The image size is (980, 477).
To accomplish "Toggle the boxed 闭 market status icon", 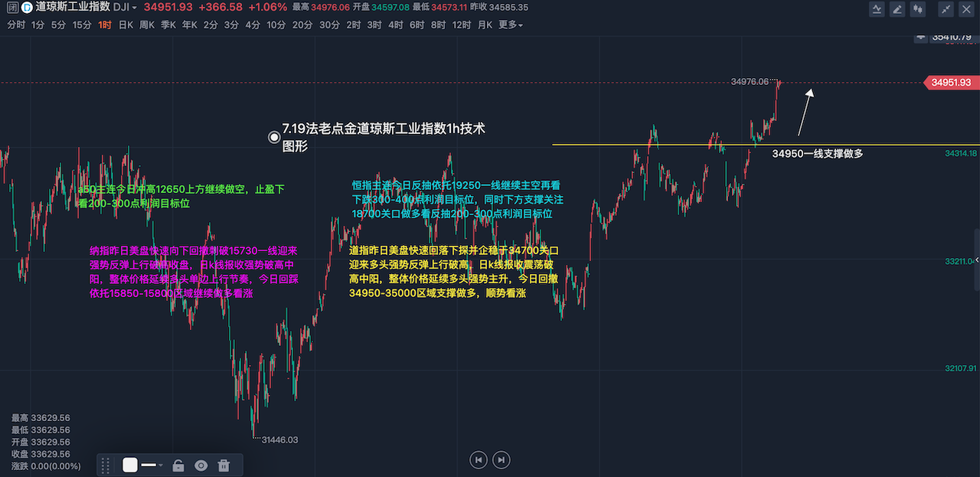I will (12, 8).
